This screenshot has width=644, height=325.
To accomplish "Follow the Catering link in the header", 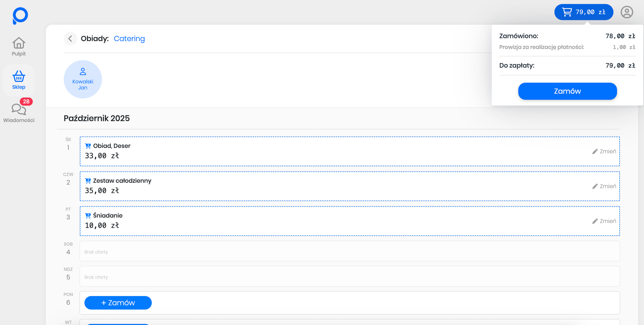I will (129, 39).
